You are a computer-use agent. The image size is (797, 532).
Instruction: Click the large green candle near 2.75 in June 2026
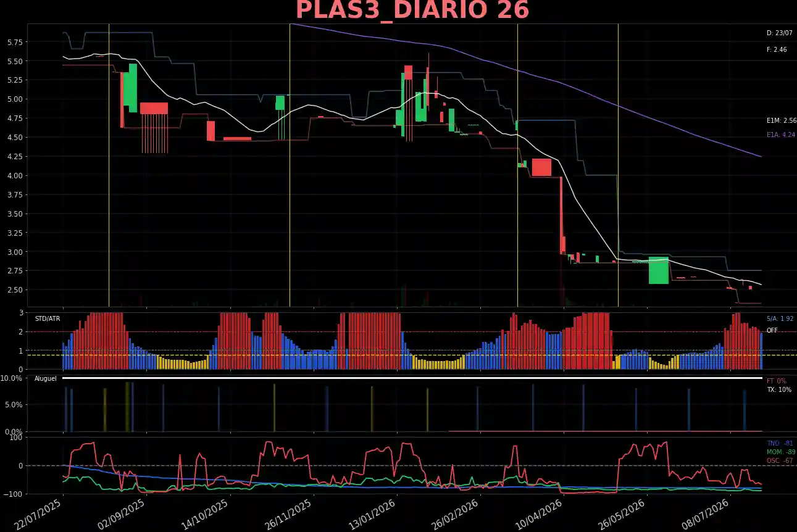tap(659, 270)
